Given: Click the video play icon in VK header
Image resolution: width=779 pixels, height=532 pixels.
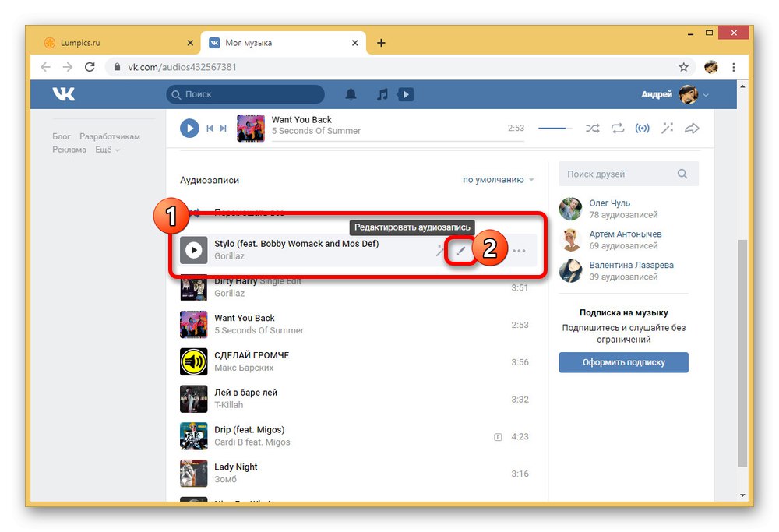Looking at the screenshot, I should click(x=405, y=94).
